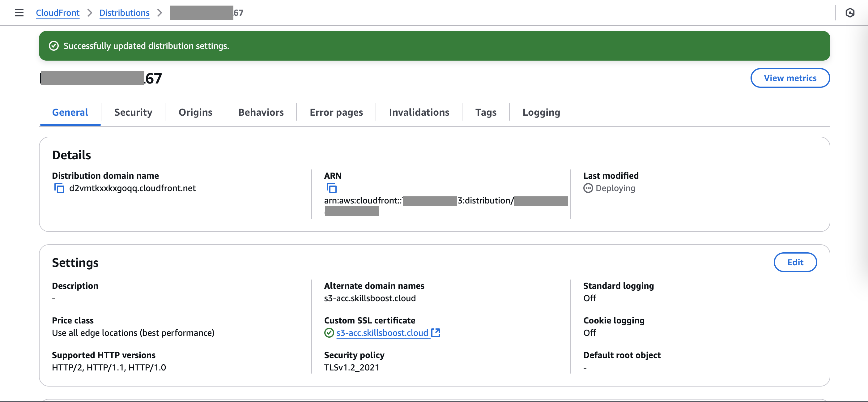Open the Origins tab
Screen dimensions: 868x402
(195, 112)
